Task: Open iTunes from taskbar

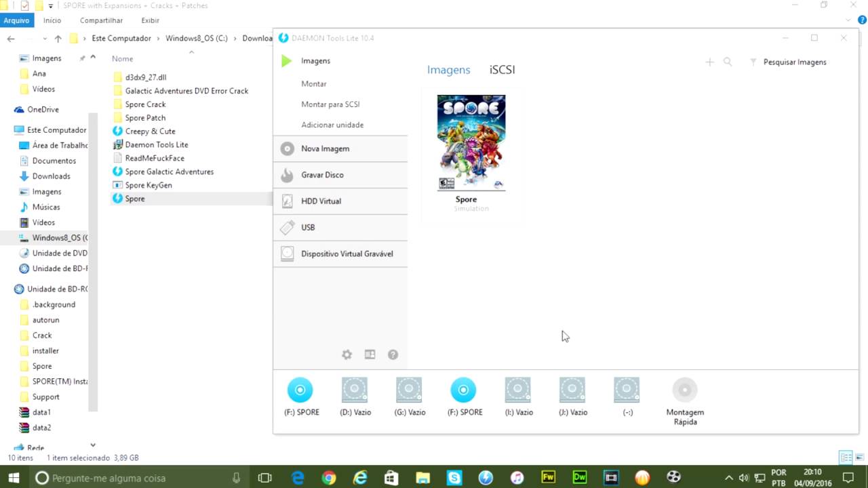Action: tap(517, 478)
